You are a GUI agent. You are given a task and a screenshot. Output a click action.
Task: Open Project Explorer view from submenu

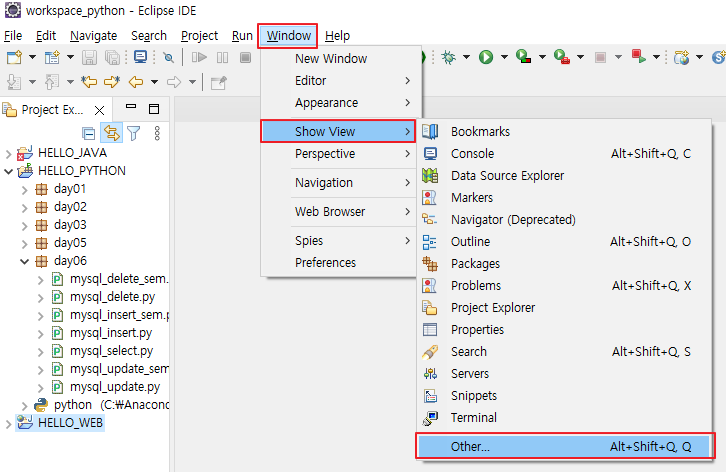point(564,308)
